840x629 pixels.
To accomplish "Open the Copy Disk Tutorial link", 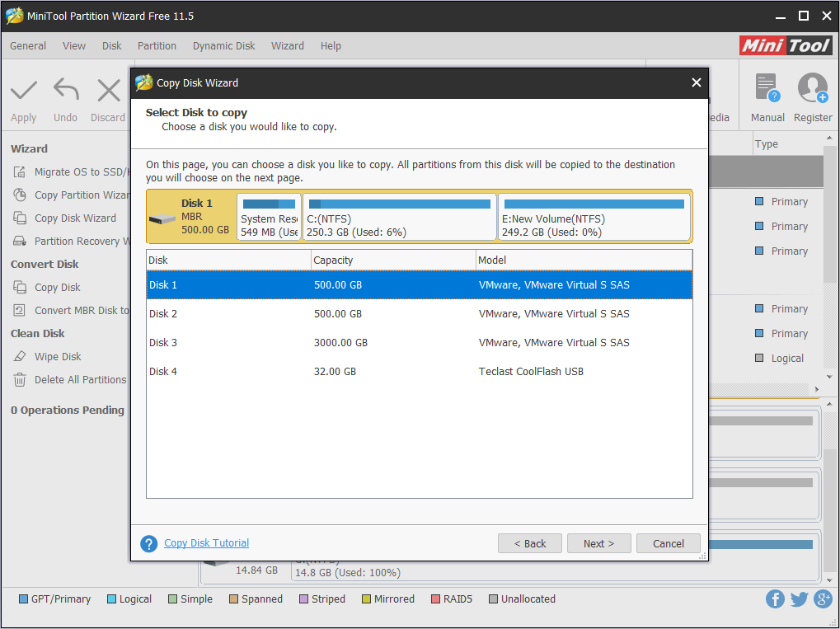I will click(206, 542).
